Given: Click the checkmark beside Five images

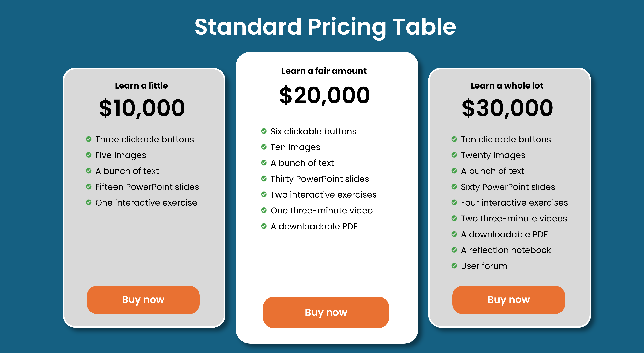Looking at the screenshot, I should (89, 155).
